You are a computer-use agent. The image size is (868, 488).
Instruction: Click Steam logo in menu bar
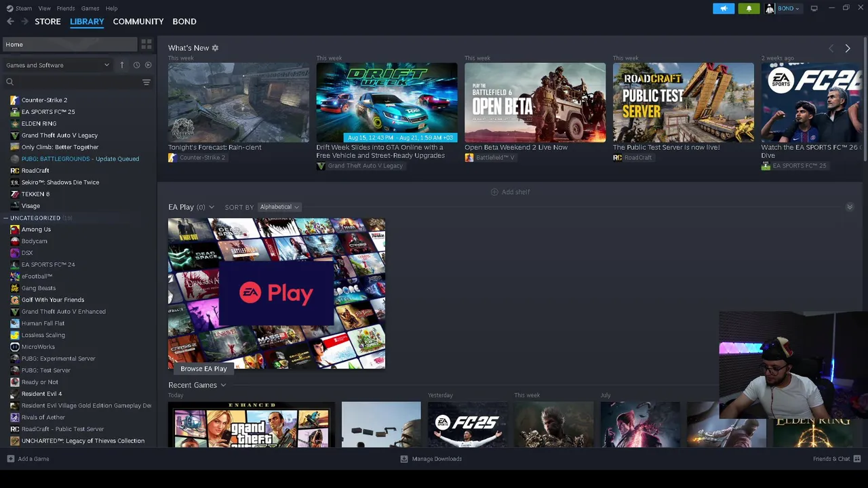9,8
